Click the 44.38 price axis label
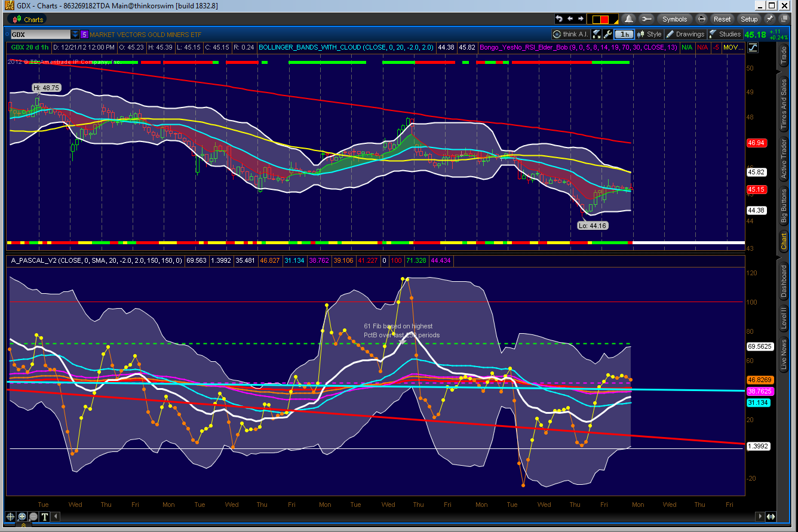The width and height of the screenshot is (798, 532). (x=756, y=210)
